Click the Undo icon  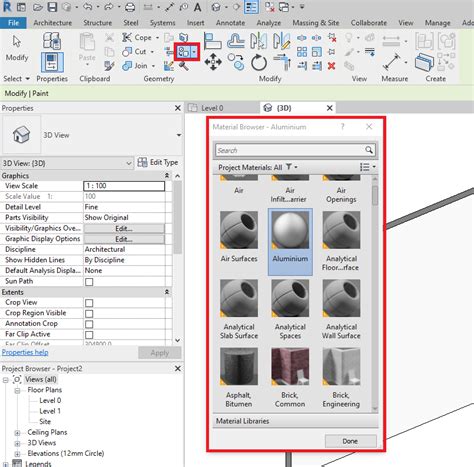(88, 7)
